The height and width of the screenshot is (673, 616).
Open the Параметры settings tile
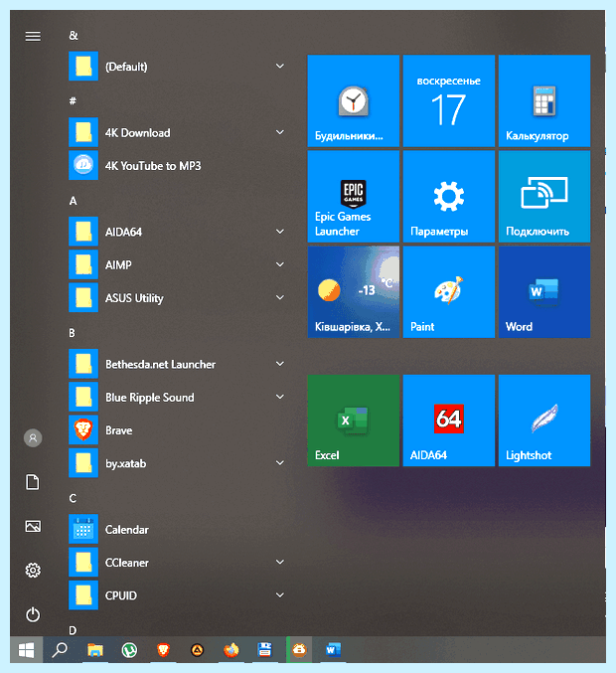coord(449,197)
